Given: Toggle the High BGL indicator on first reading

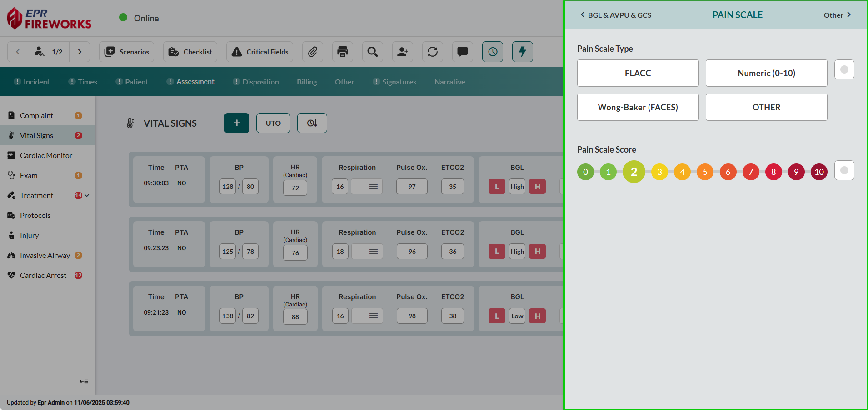Looking at the screenshot, I should click(517, 186).
